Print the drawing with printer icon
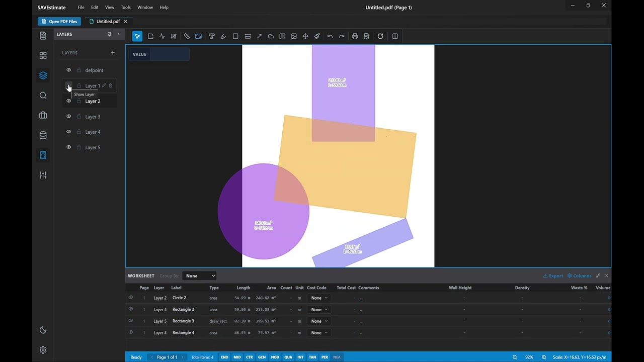 355,36
